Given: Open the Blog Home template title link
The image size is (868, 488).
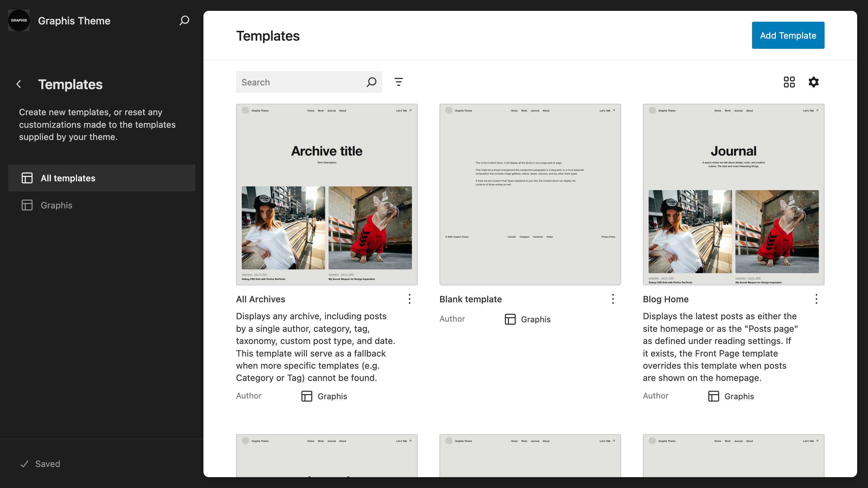Looking at the screenshot, I should click(665, 299).
